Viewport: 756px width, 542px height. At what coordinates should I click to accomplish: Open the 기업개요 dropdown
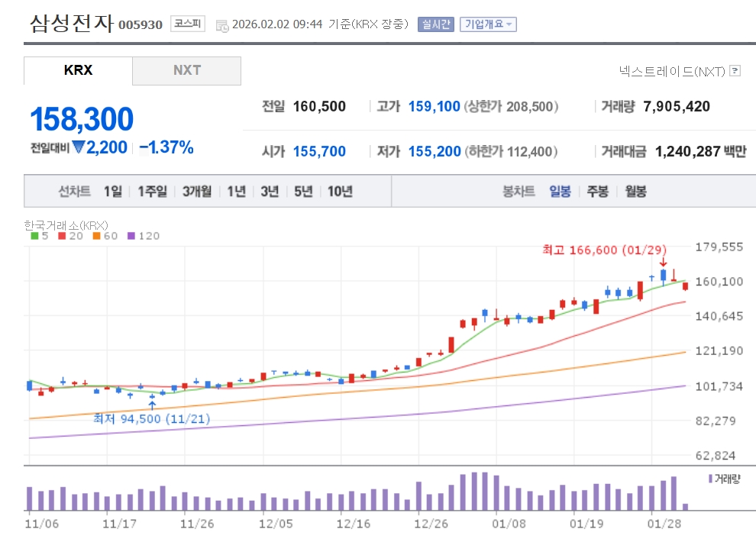pyautogui.click(x=488, y=24)
